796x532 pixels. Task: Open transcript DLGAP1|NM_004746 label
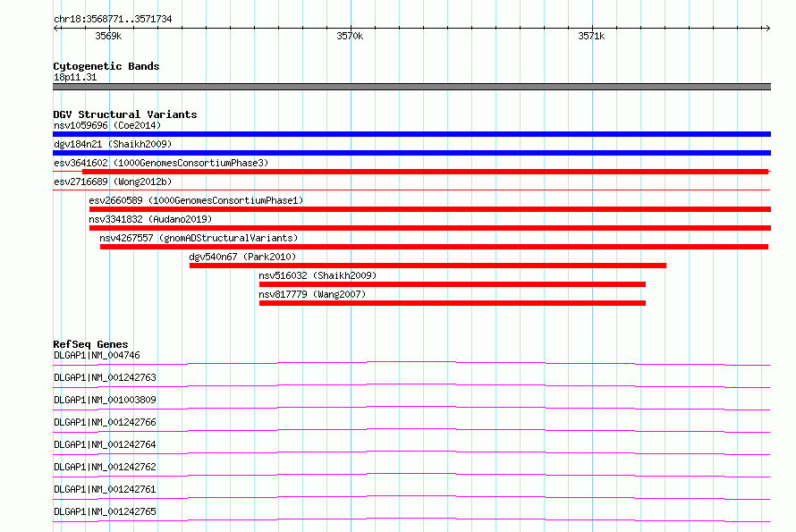click(97, 355)
